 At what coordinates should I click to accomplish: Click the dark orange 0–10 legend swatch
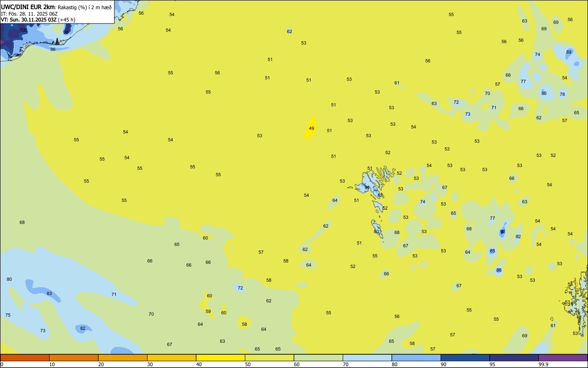click(x=25, y=357)
